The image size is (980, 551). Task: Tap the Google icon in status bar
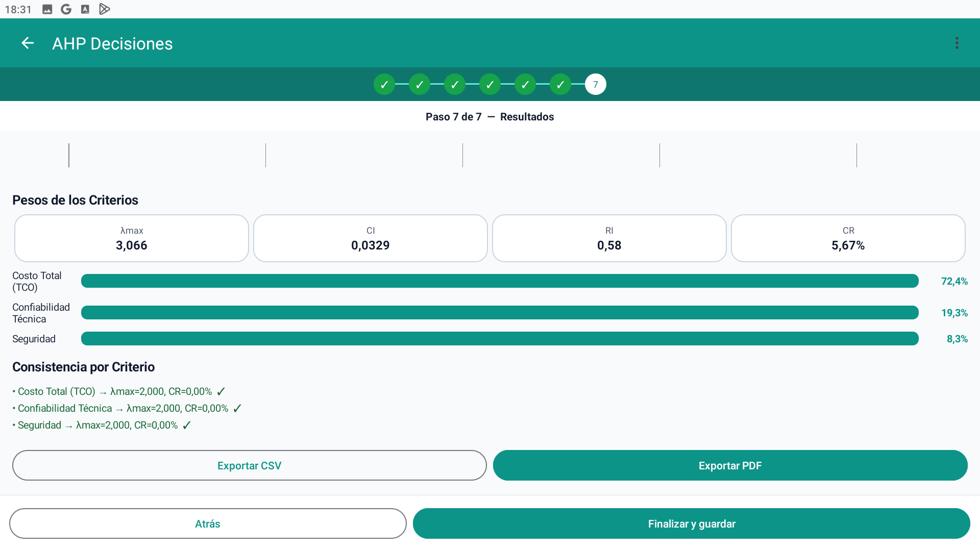(x=66, y=9)
